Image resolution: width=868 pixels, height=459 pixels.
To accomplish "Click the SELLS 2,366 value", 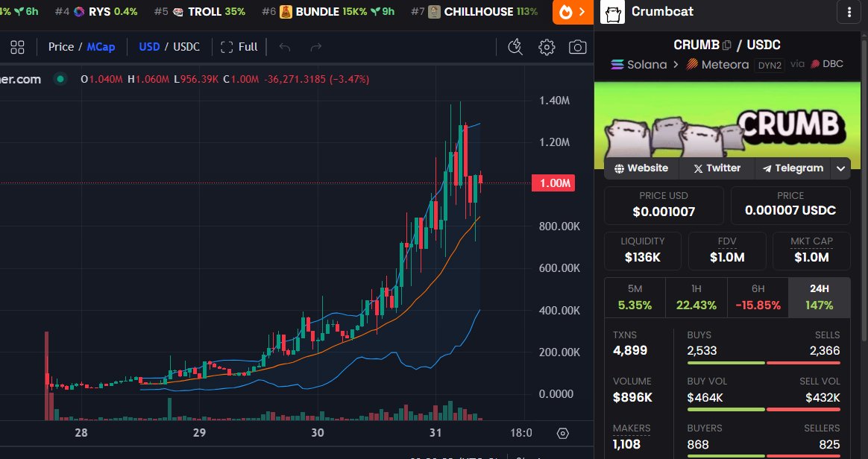I will (x=825, y=351).
